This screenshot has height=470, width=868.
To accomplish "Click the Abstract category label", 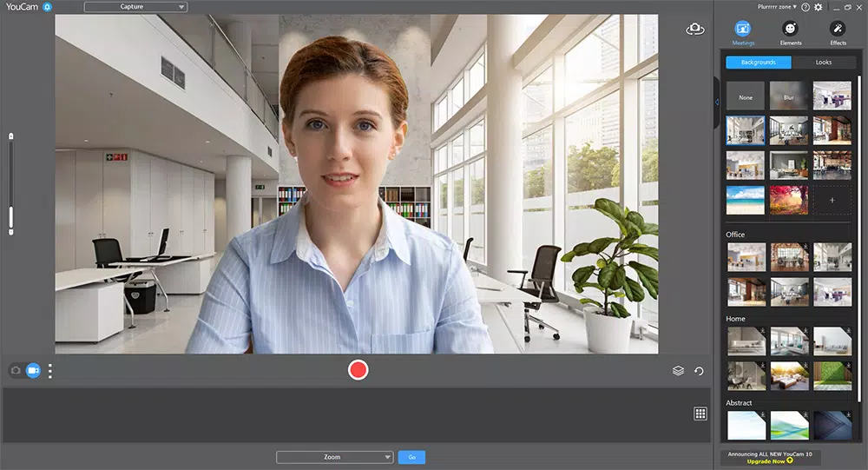I will click(739, 403).
